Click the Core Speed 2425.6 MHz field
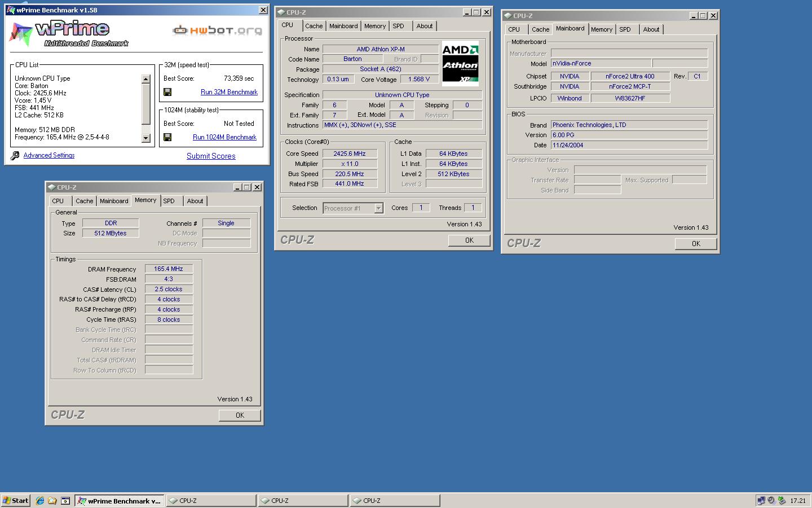This screenshot has width=812, height=508. tap(350, 154)
